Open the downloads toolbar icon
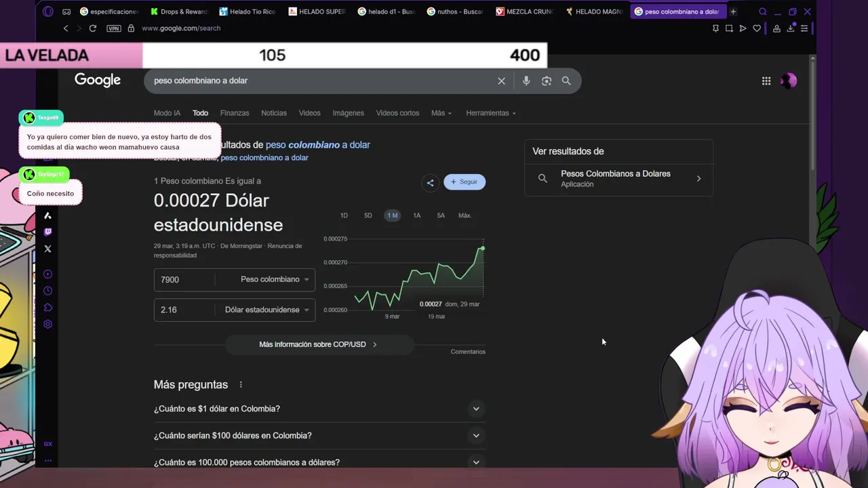The height and width of the screenshot is (488, 868). 791,28
